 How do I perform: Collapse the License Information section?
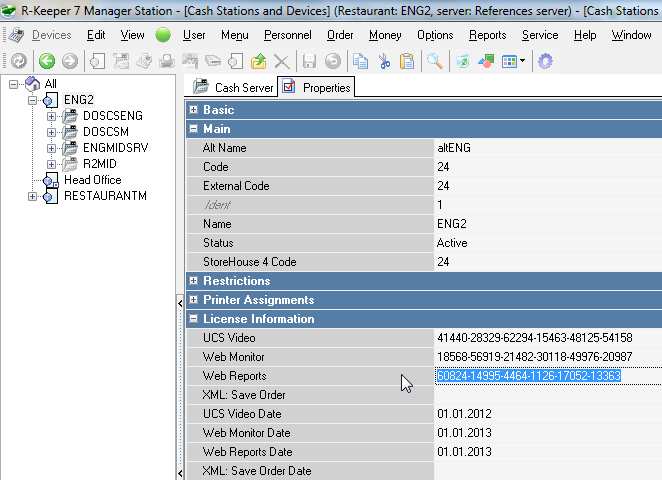click(x=193, y=319)
